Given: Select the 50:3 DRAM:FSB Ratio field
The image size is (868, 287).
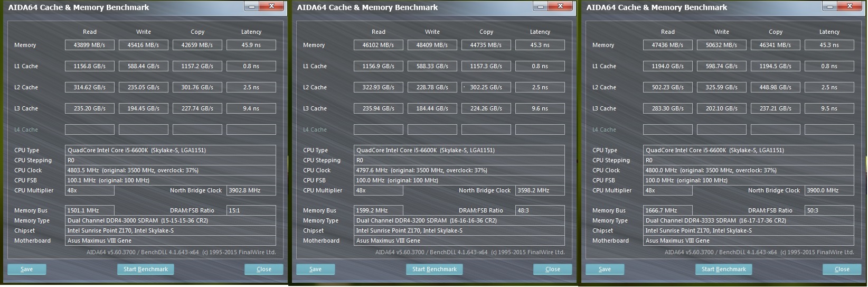Looking at the screenshot, I should coord(829,210).
